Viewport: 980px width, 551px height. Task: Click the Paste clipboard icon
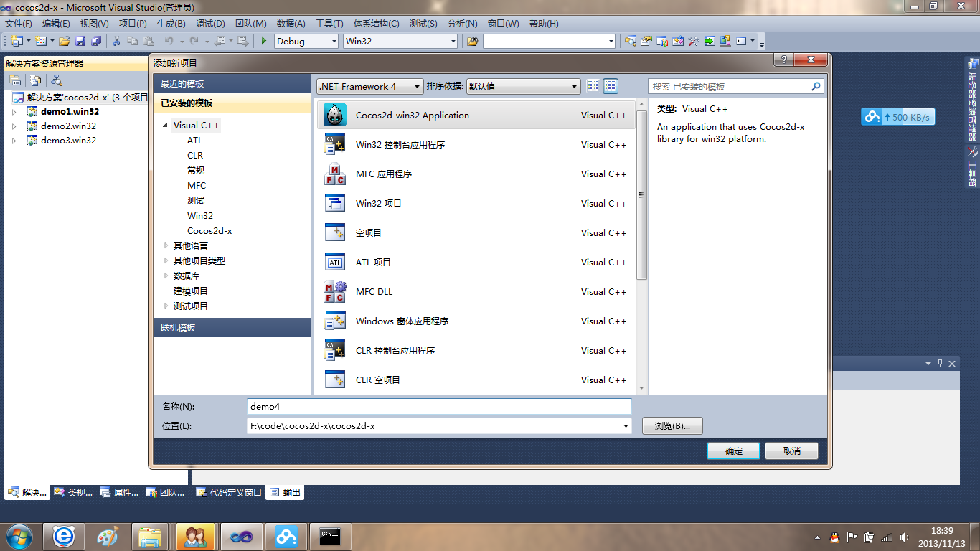(149, 41)
